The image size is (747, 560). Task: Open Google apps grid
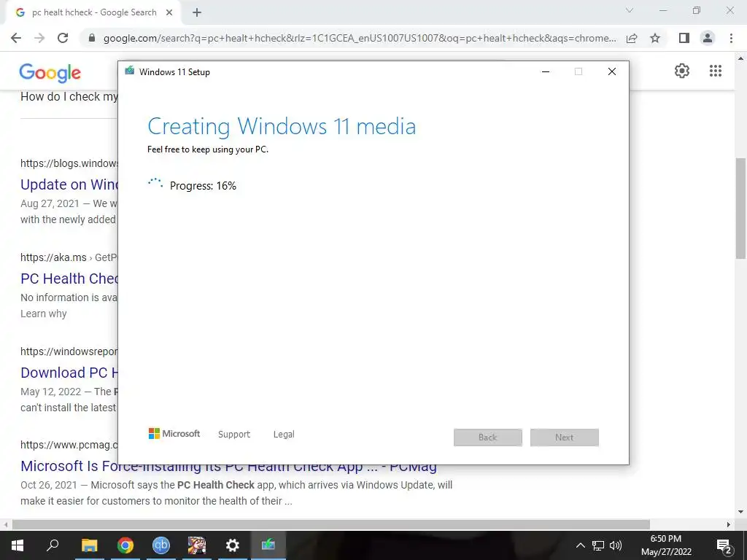pos(716,71)
